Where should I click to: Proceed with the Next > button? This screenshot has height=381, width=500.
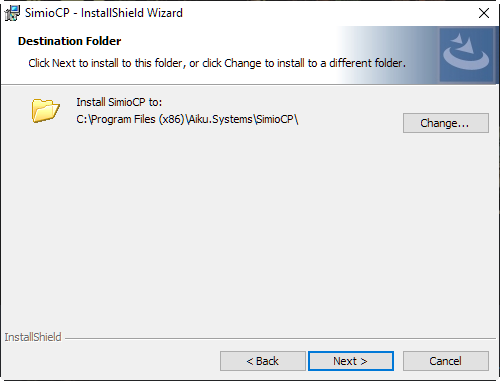tap(351, 361)
